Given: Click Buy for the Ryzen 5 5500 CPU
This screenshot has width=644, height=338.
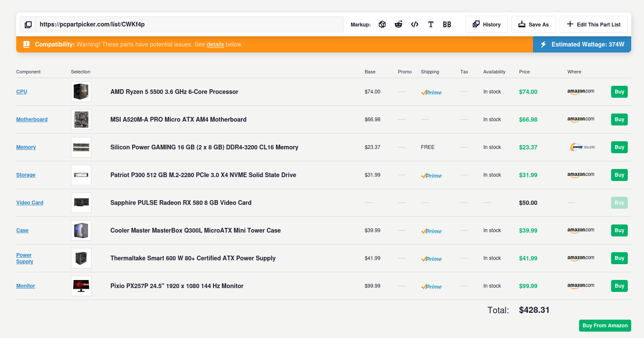Looking at the screenshot, I should pyautogui.click(x=619, y=92).
